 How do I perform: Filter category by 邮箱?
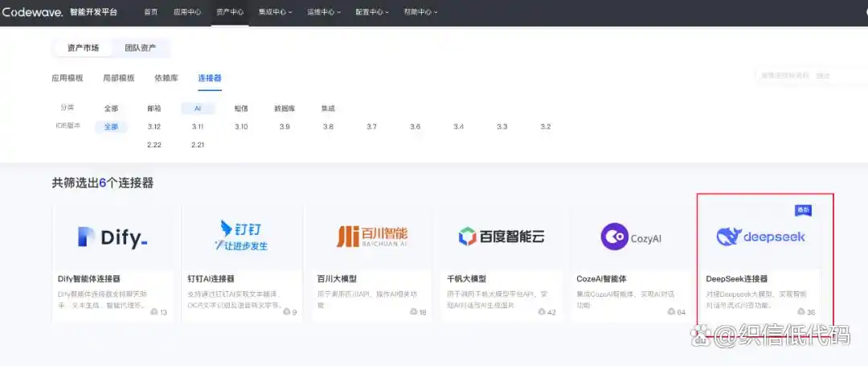(x=154, y=109)
